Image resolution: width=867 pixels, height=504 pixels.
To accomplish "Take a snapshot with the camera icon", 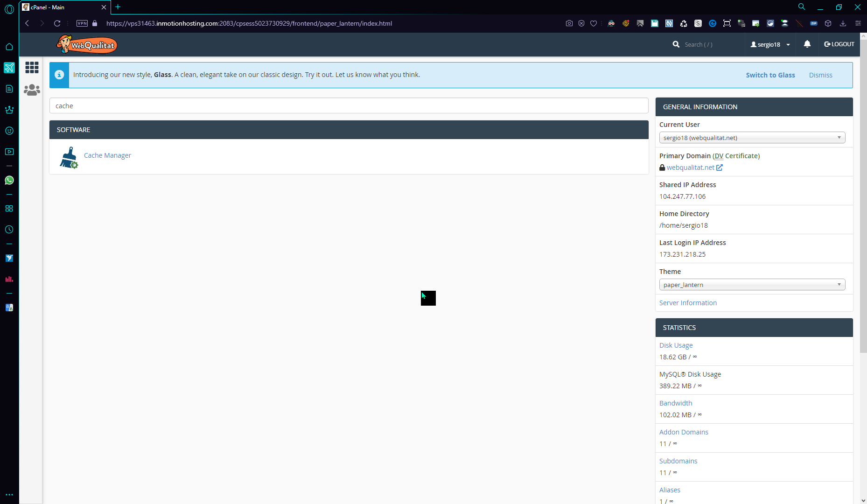I will tap(569, 23).
